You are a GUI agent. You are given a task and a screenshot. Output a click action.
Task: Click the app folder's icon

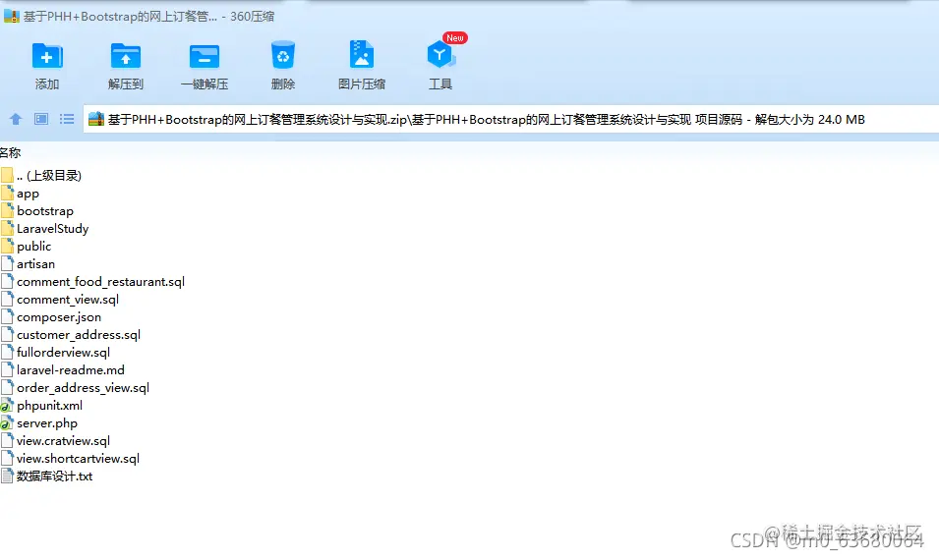pos(7,193)
